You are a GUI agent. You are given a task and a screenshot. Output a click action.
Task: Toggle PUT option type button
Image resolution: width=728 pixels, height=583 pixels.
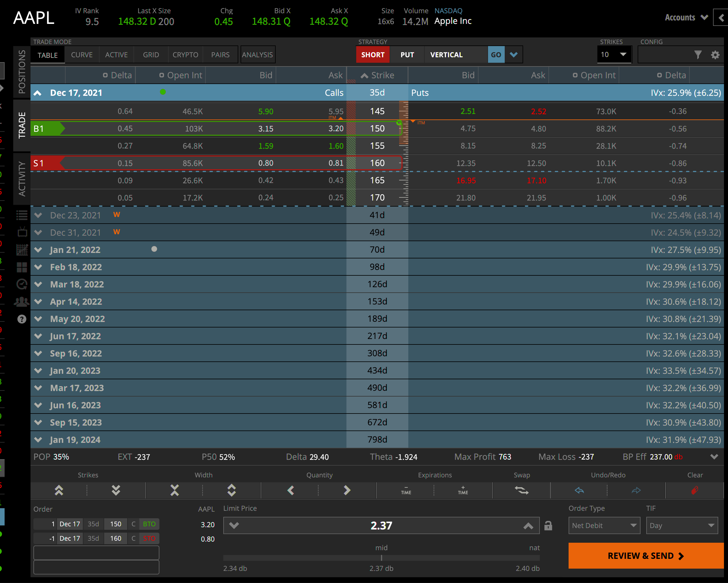(407, 55)
